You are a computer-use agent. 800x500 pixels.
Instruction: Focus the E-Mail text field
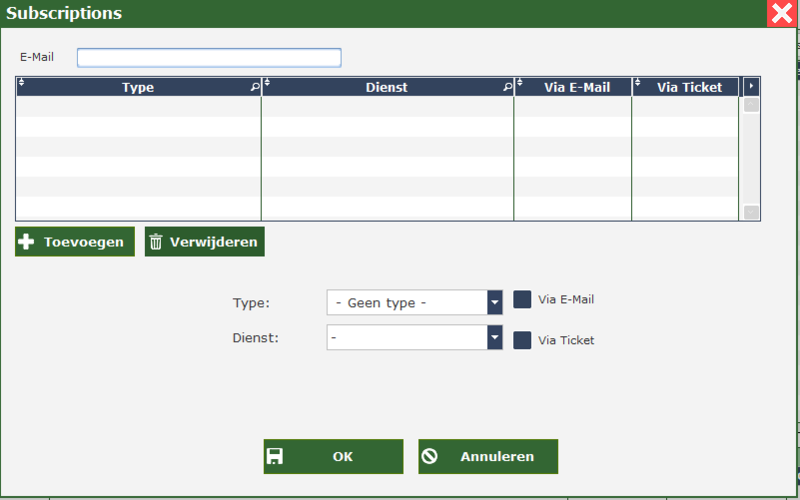click(x=209, y=57)
